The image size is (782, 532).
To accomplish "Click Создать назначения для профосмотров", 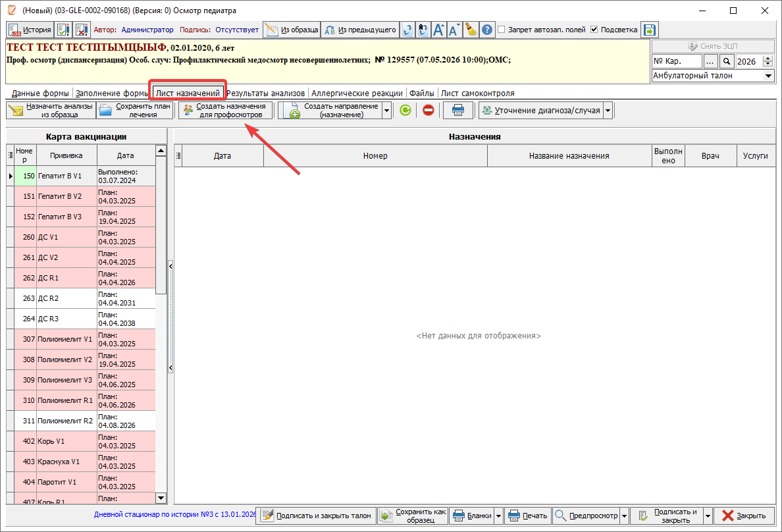I will 225,111.
